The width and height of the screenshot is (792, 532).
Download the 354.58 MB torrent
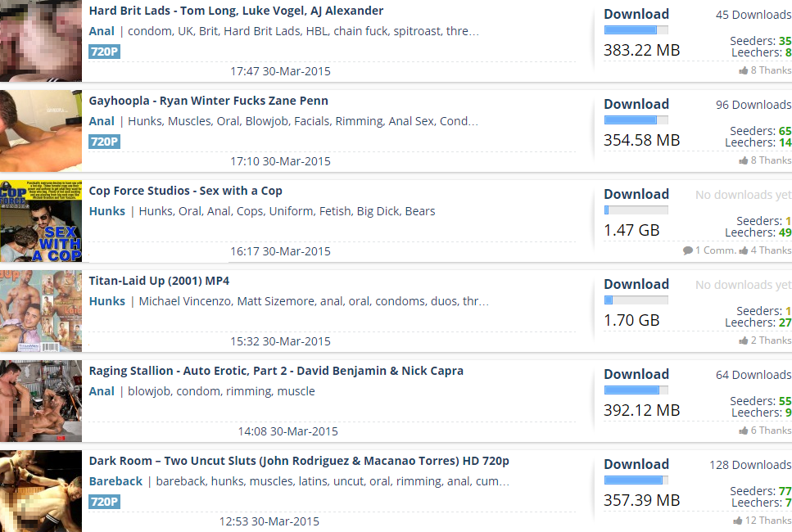636,104
